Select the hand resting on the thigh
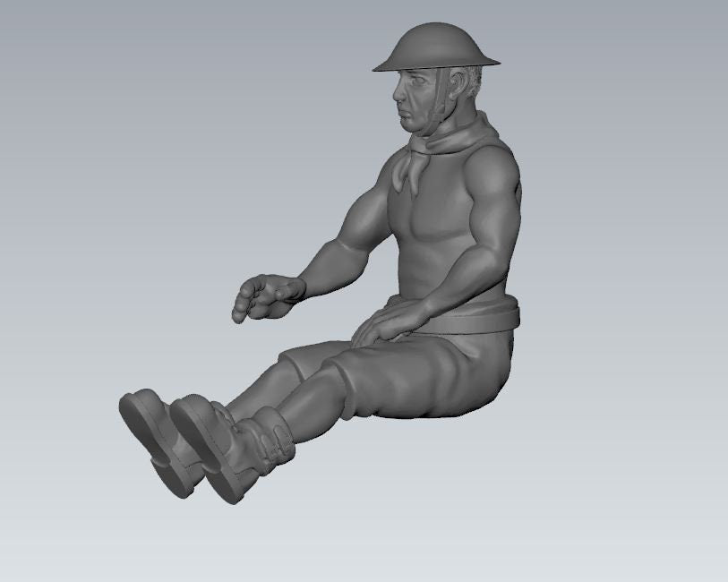Screen dimensions: 728x582 [x=381, y=324]
